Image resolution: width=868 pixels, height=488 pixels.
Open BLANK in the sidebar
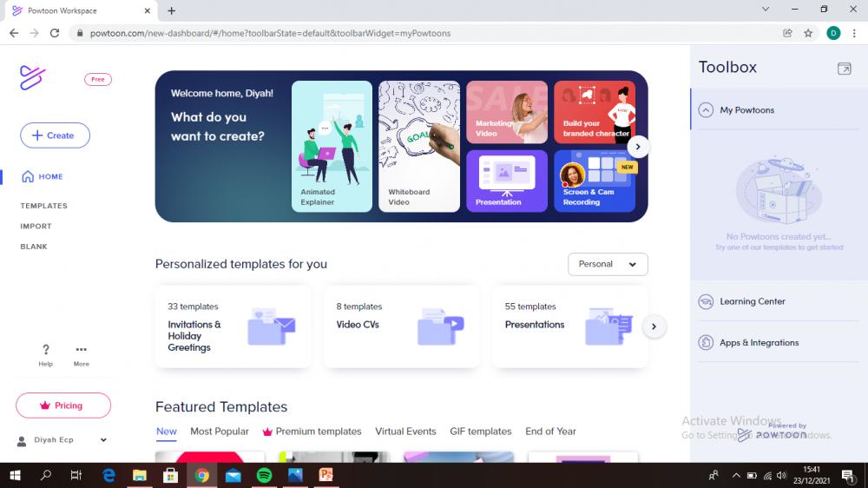34,247
